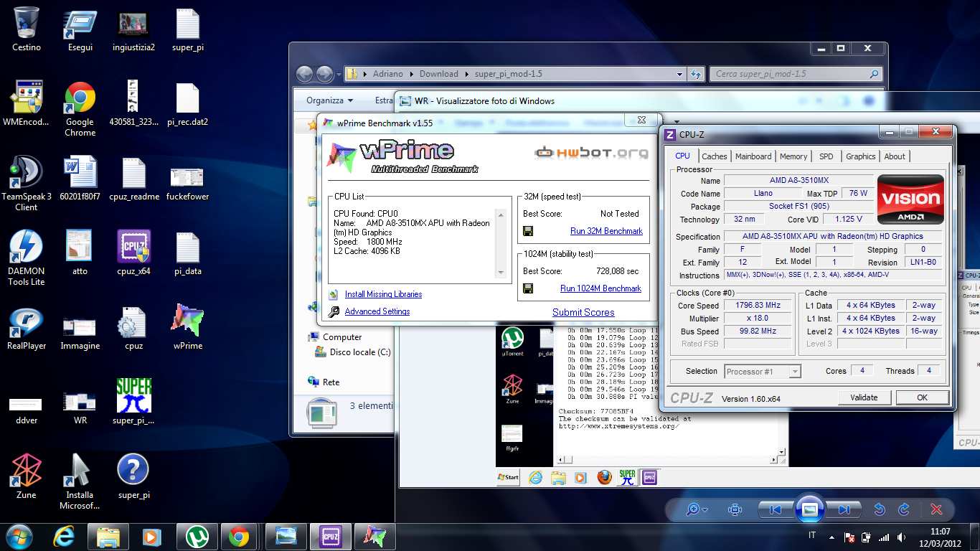Click the CPU List scrollbar in wPrime
This screenshot has height=551, width=980.
click(501, 243)
